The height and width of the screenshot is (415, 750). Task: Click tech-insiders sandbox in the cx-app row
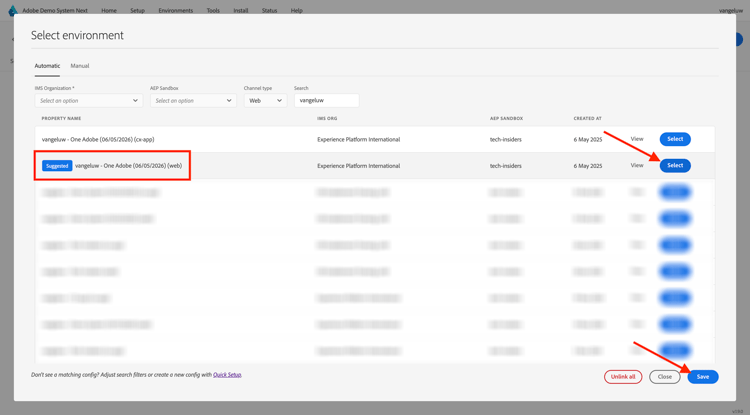506,140
